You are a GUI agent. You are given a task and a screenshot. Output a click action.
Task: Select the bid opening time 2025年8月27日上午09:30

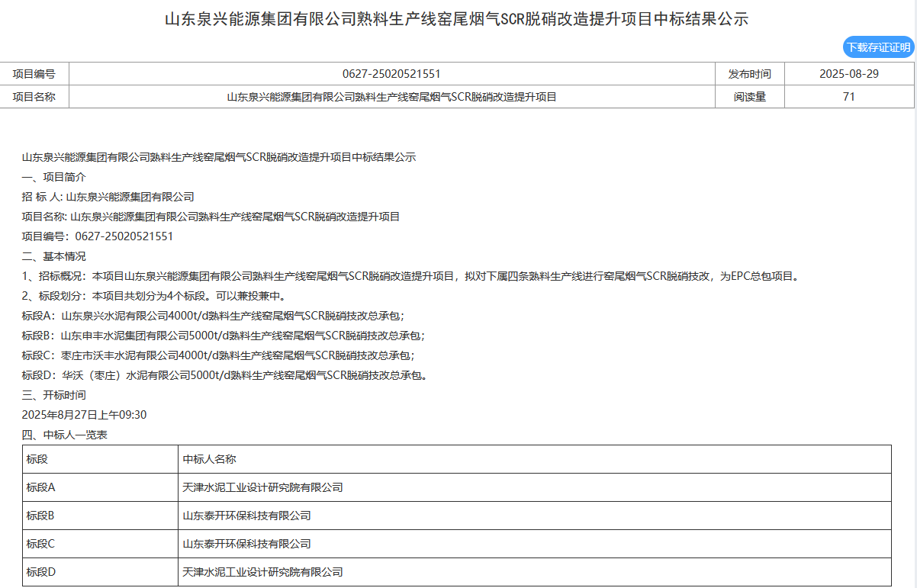click(85, 415)
